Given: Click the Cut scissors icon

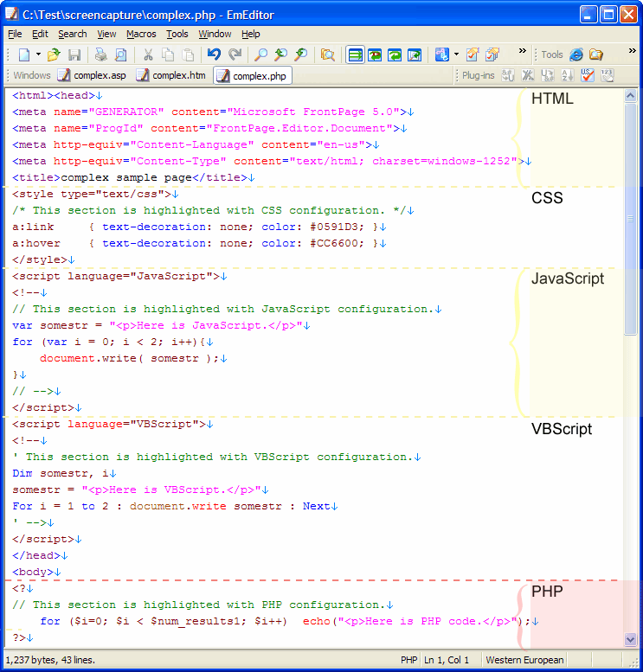Looking at the screenshot, I should [148, 54].
